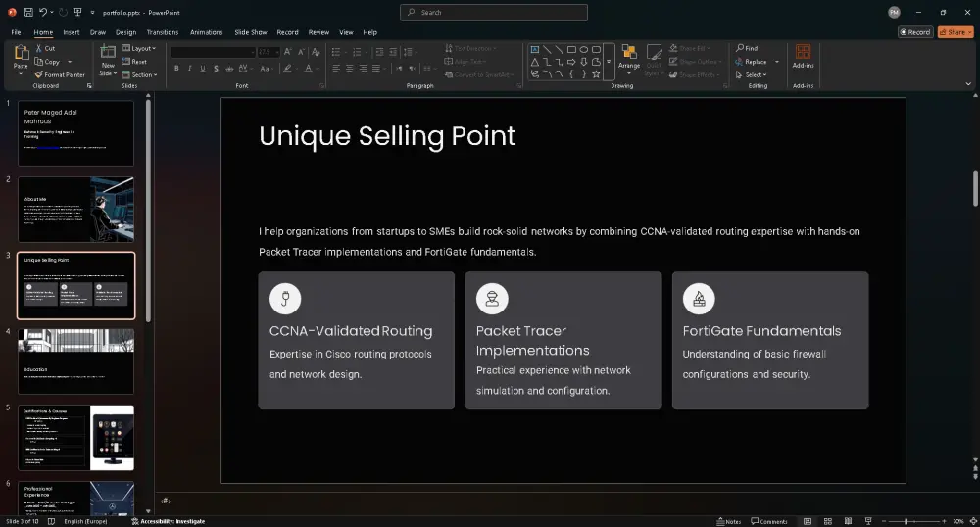
Task: Click Accessibility: Investigate status
Action: pyautogui.click(x=169, y=521)
